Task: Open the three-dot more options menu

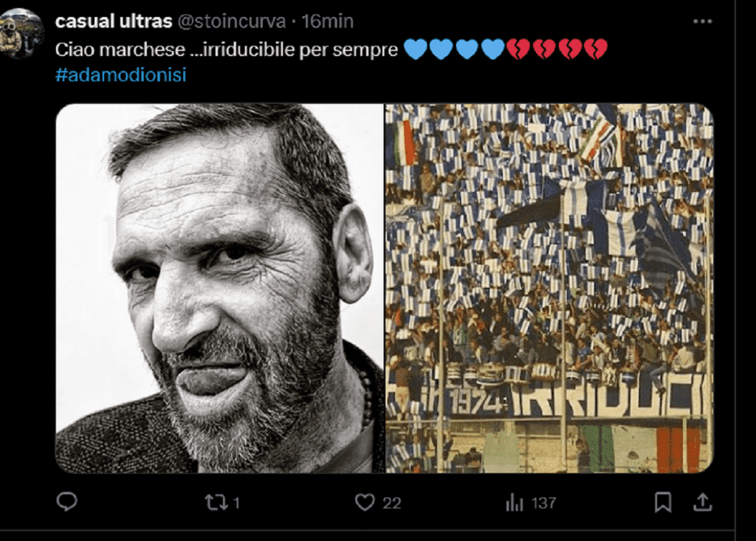Action: pos(703,21)
